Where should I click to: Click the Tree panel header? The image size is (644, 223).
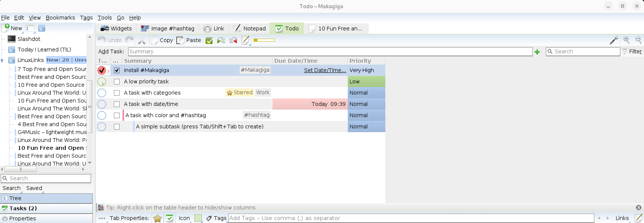[x=47, y=198]
